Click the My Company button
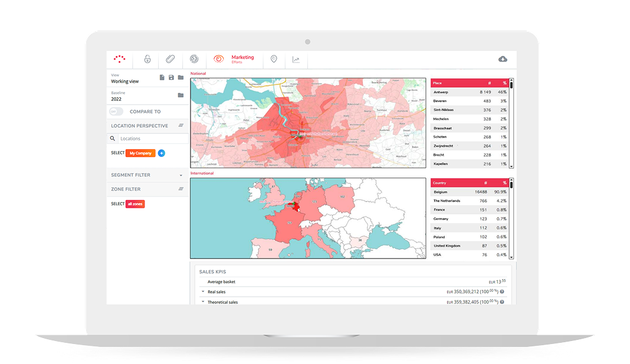 click(x=140, y=153)
